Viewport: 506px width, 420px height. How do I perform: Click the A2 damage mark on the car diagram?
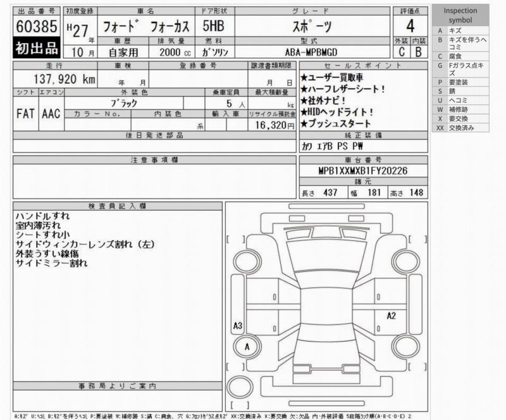(391, 316)
